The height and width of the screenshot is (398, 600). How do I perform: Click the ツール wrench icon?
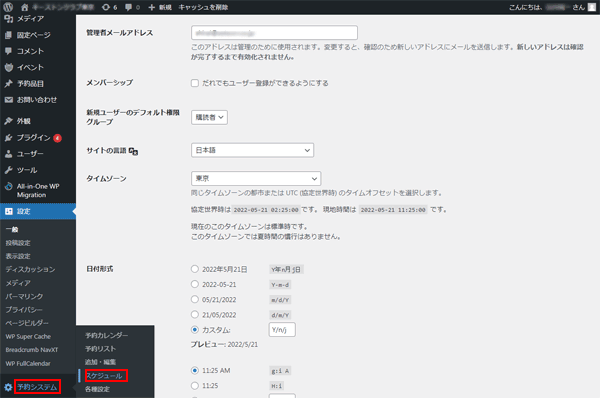(x=8, y=170)
